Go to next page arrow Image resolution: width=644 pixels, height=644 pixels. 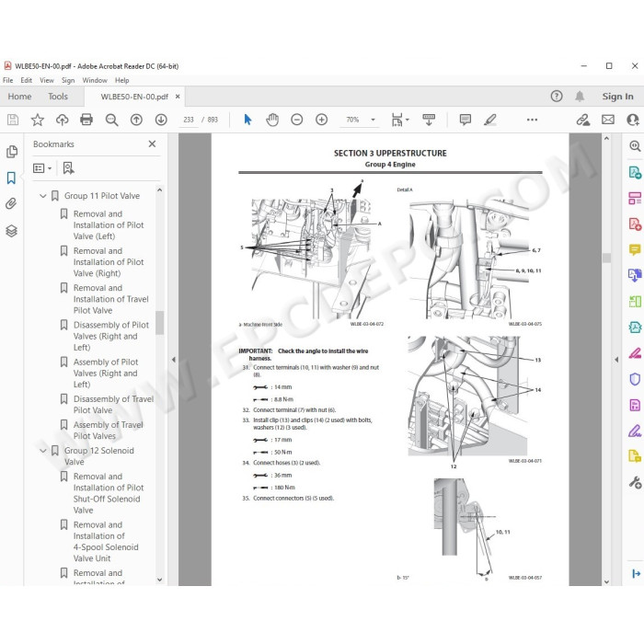pos(161,120)
